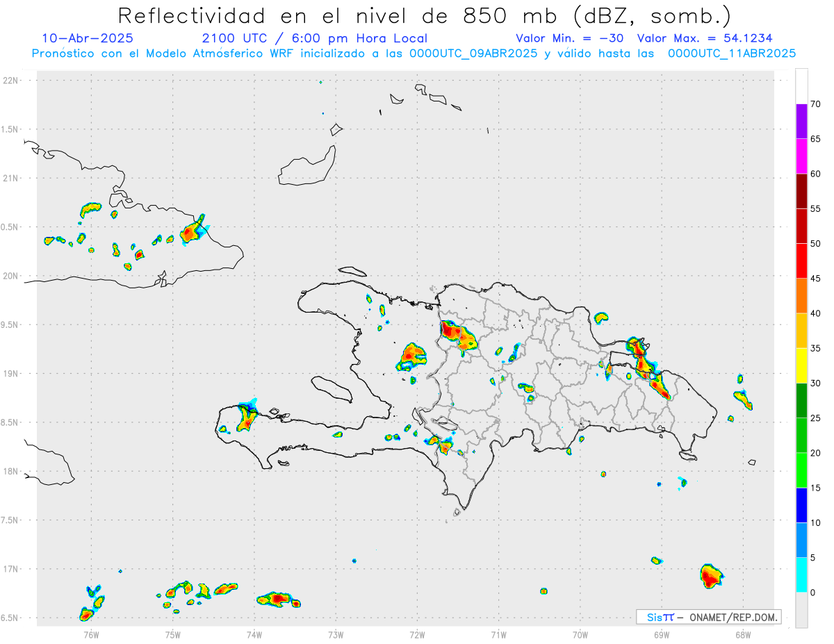Select the date text '10-Abr-2025'
This screenshot has width=834, height=644.
point(88,39)
